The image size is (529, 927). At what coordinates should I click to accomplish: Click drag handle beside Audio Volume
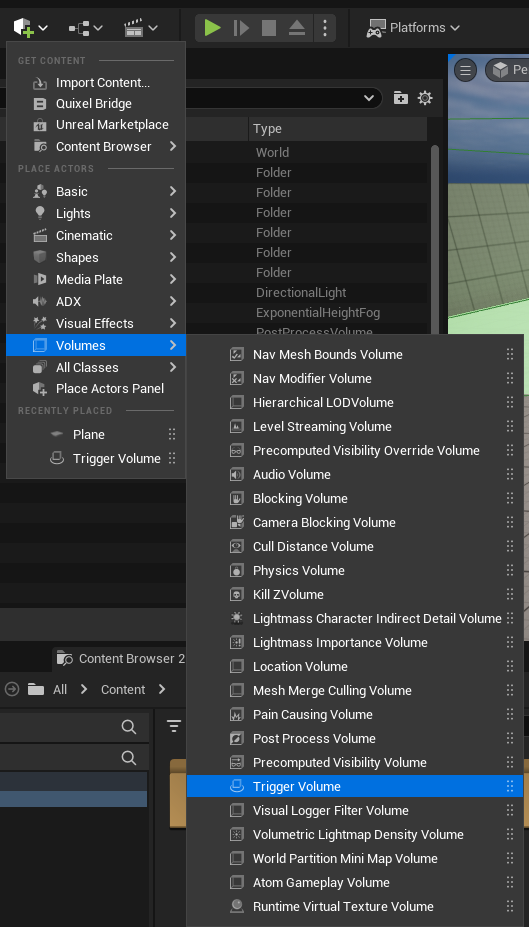click(509, 475)
